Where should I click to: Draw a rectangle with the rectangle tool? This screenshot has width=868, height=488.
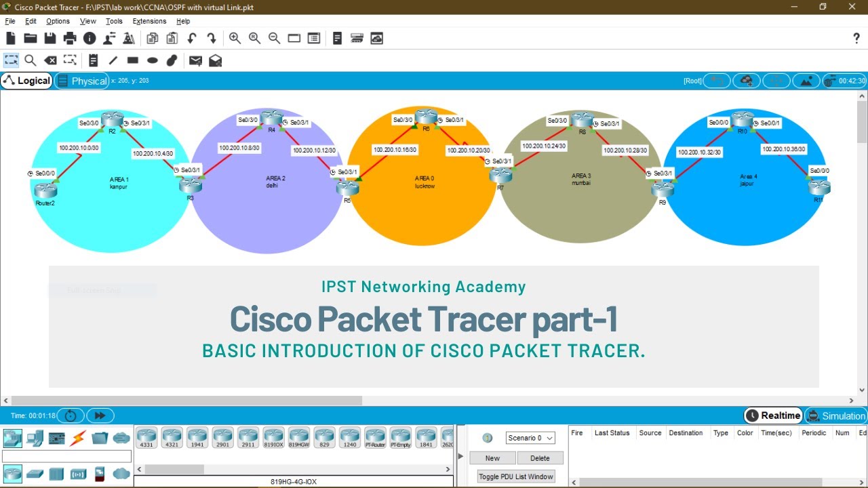point(133,60)
